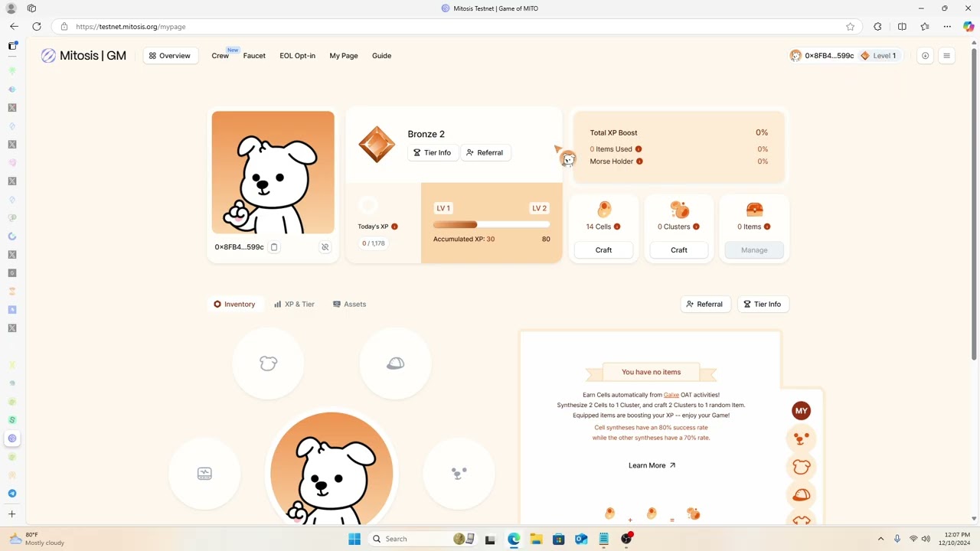Open the 0x8FB4...599c wallet account chip

click(822, 56)
